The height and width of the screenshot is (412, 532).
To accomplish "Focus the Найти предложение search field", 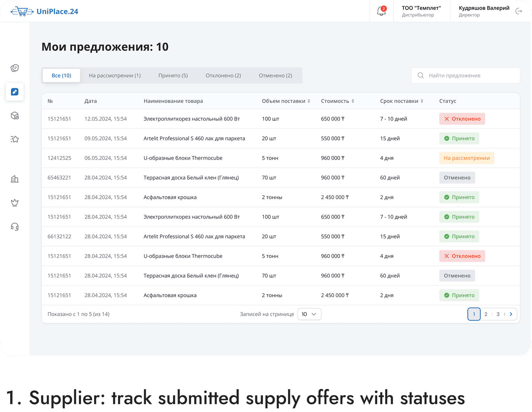I will pos(466,75).
